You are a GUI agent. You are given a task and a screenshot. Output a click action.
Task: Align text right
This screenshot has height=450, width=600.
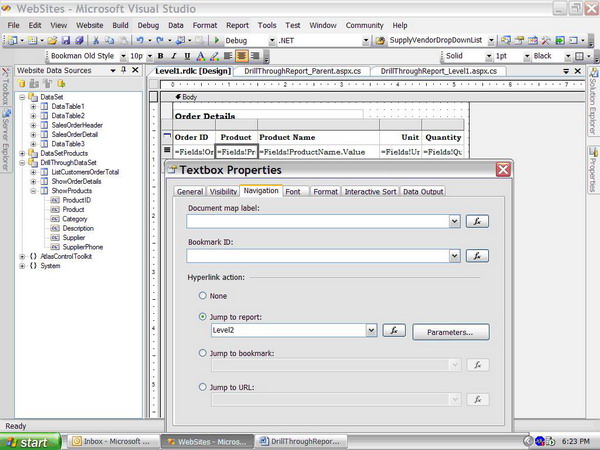coord(255,56)
